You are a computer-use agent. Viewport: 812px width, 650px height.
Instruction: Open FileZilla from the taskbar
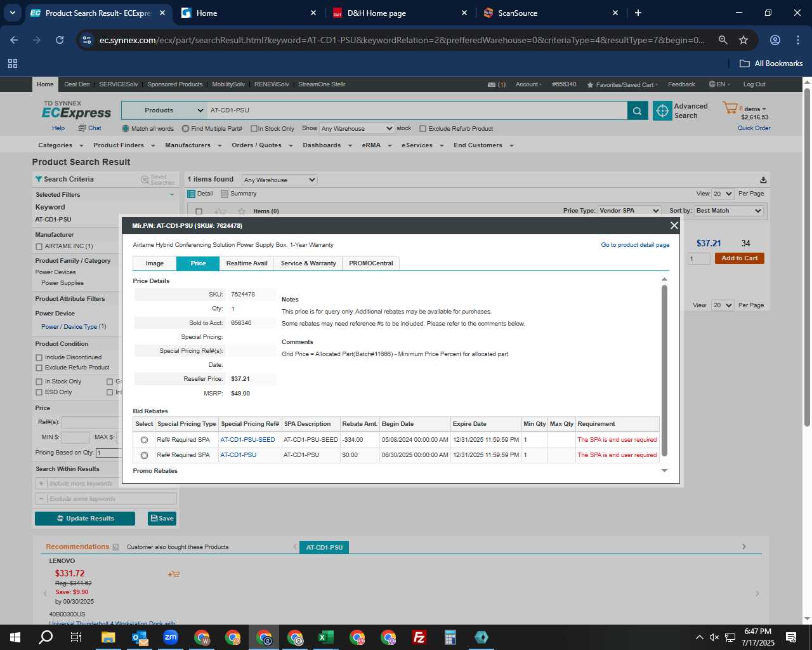(419, 637)
